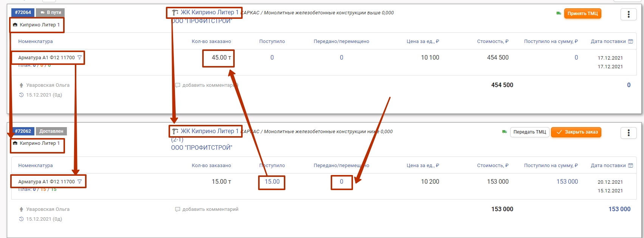Image resolution: width=644 pixels, height=238 pixels.
Task: Click the green truck icon in order #72062
Action: (x=505, y=132)
